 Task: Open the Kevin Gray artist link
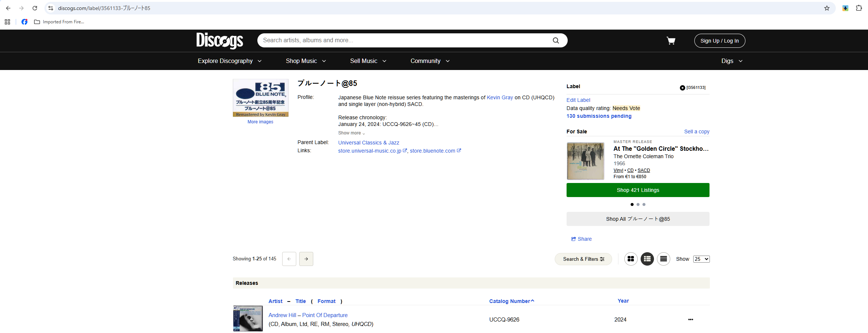tap(500, 97)
